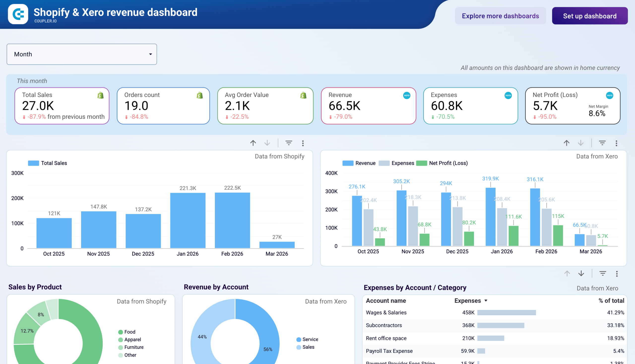Expand the filter control above the Total Sales chart

coord(289,143)
